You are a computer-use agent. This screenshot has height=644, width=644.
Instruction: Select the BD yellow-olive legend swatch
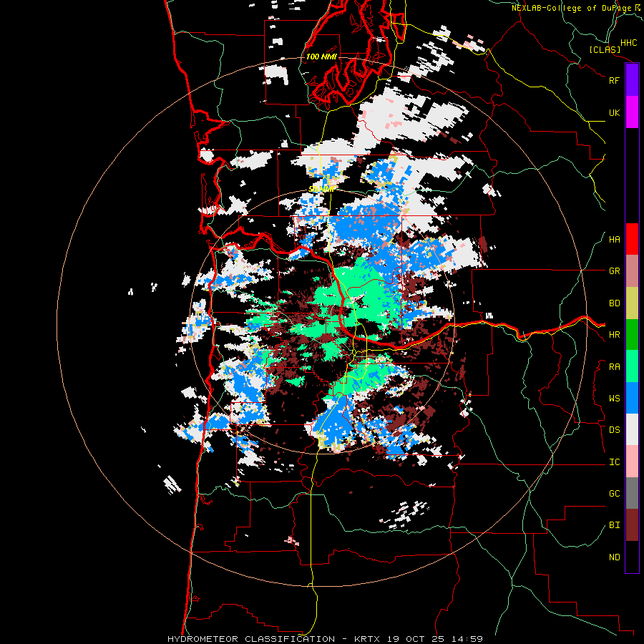pyautogui.click(x=632, y=303)
